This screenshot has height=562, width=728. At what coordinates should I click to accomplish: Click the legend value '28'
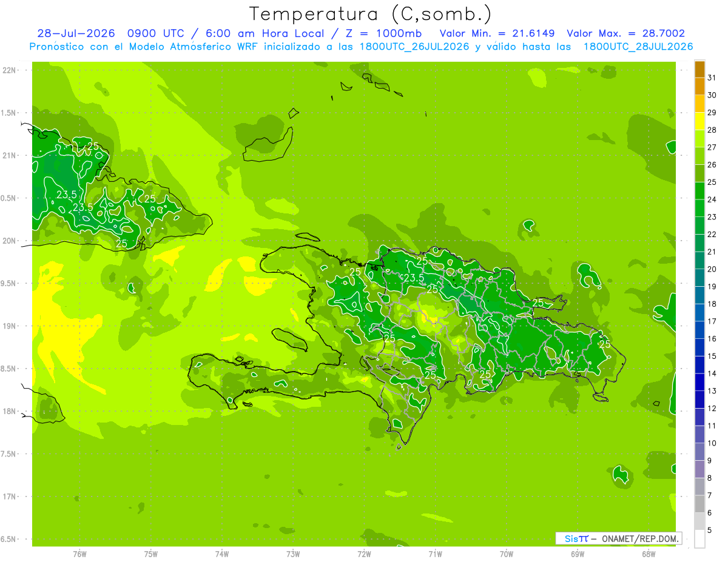(712, 130)
